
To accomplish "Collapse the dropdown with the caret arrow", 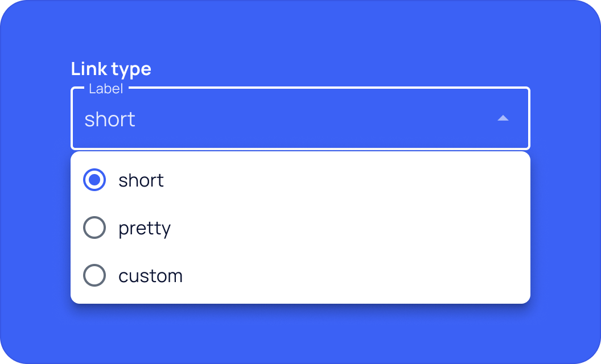I will point(503,118).
